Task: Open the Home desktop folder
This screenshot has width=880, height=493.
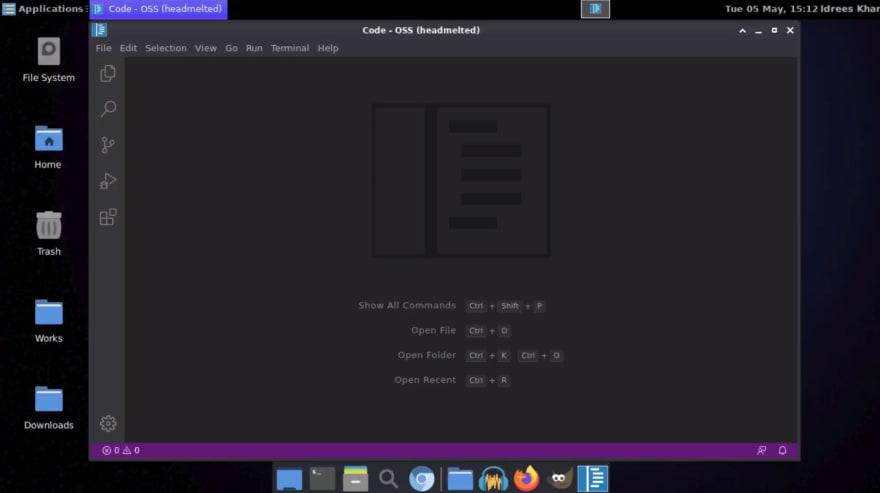Action: (x=48, y=147)
